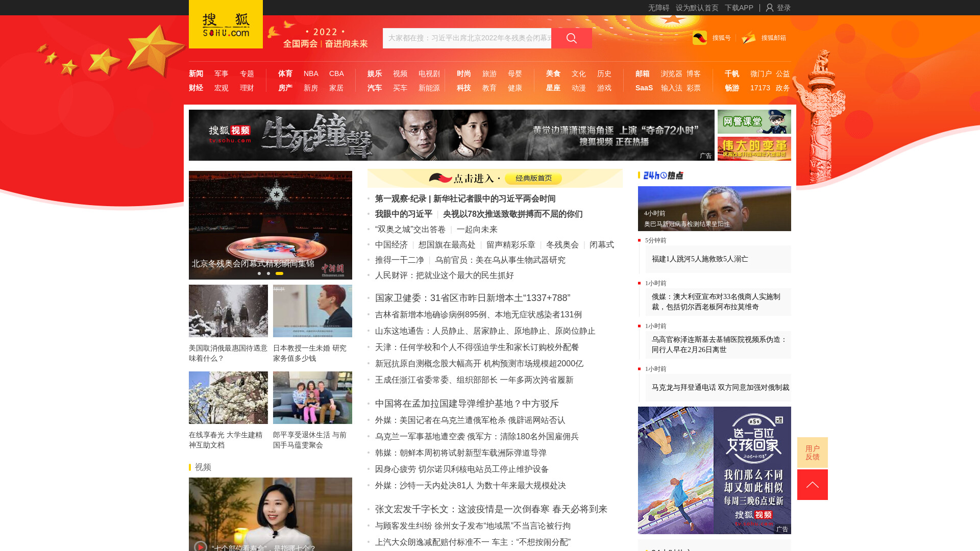Click 经典版首页 button

(x=533, y=178)
